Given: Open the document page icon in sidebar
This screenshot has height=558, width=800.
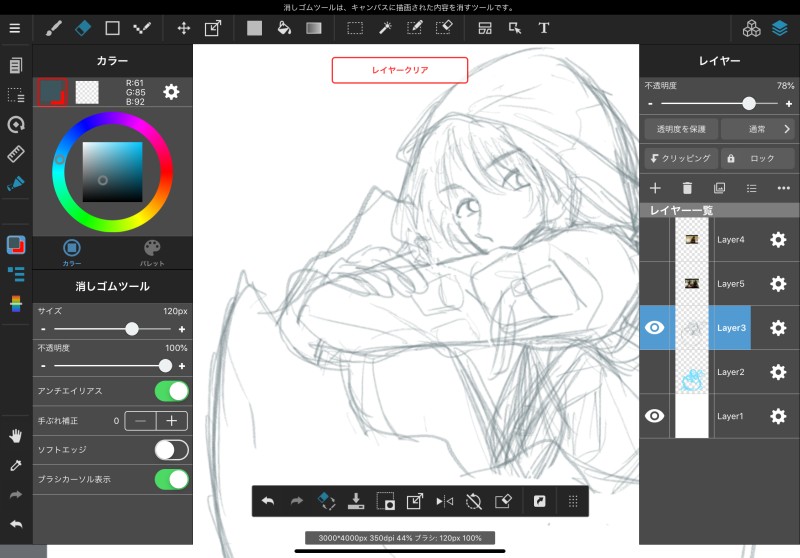Looking at the screenshot, I should (x=16, y=65).
